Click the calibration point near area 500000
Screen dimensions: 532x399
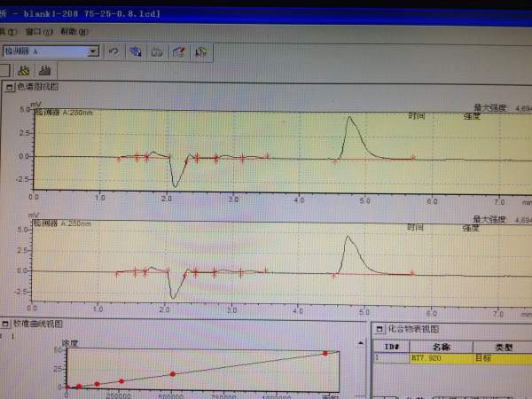[173, 374]
